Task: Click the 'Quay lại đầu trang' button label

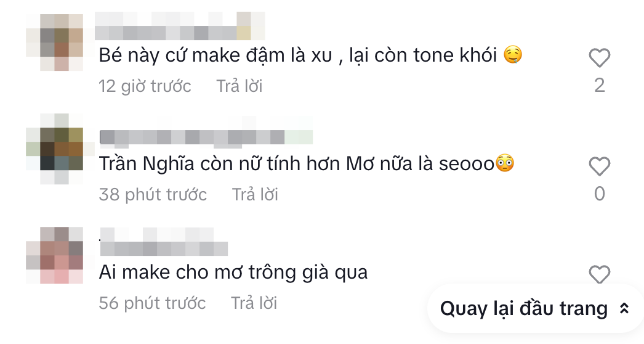Action: point(524,309)
